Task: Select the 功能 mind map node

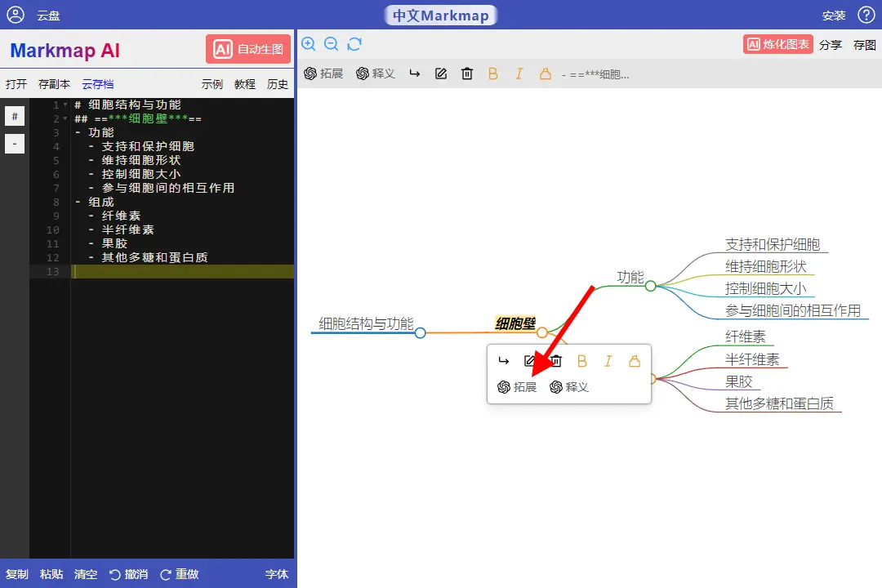Action: [x=630, y=277]
